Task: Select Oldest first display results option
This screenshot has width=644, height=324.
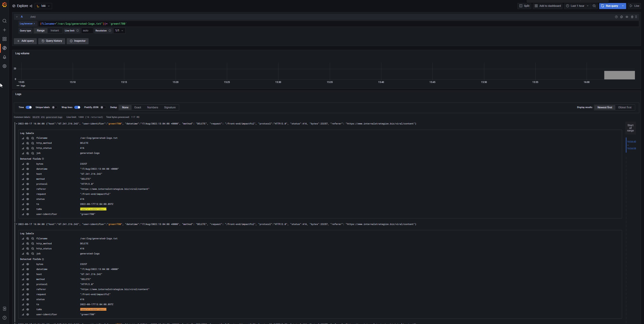Action: tap(625, 107)
